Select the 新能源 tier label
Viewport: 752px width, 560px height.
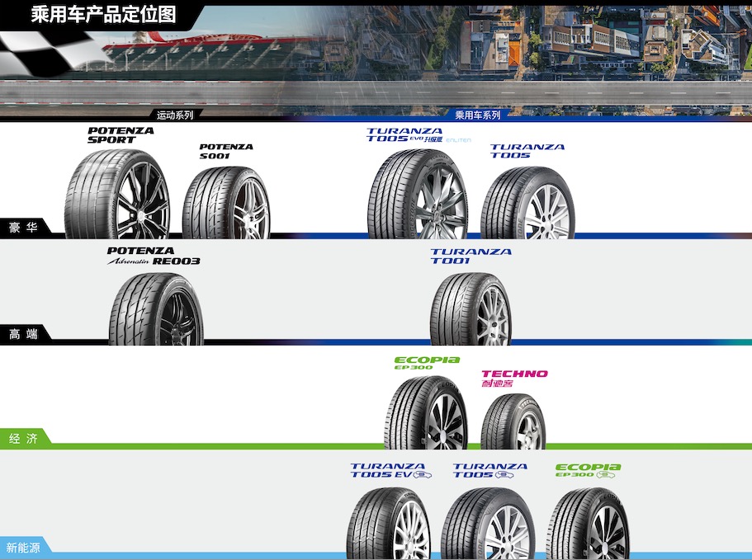(x=23, y=547)
